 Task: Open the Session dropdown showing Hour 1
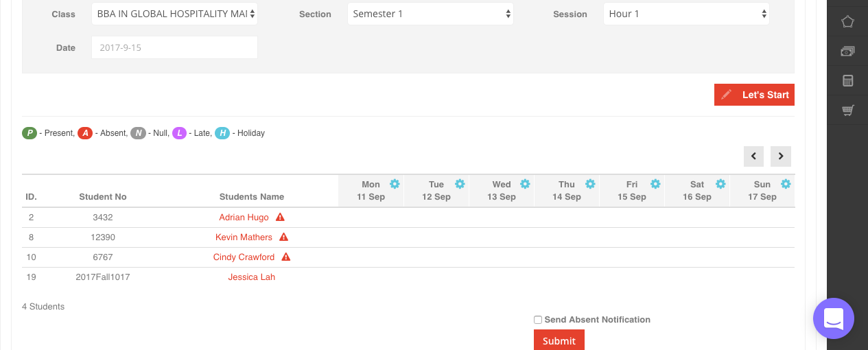686,14
